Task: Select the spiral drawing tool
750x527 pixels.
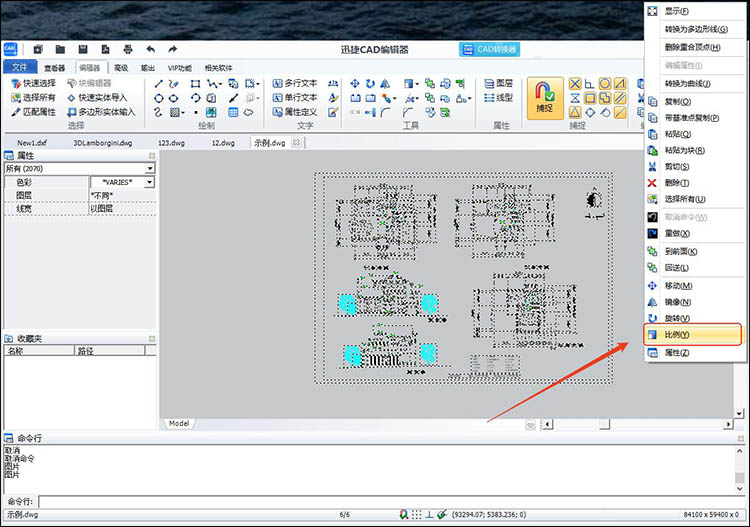Action: click(158, 112)
